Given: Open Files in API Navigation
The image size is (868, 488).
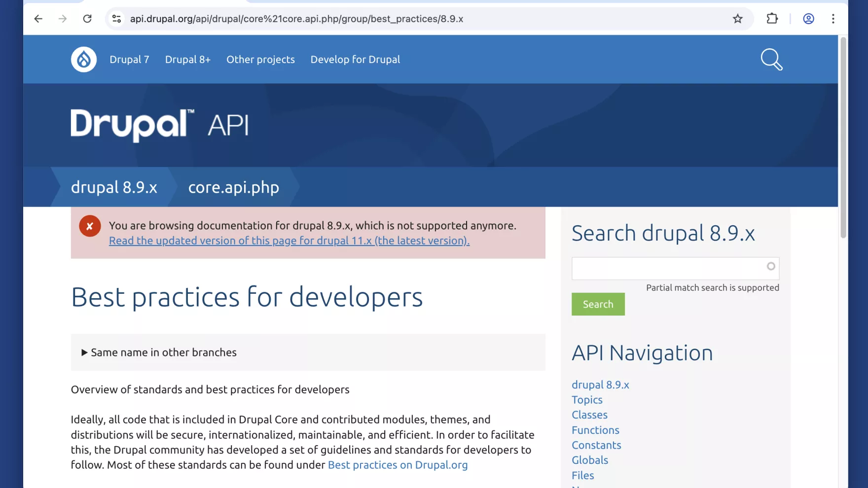Looking at the screenshot, I should (582, 475).
